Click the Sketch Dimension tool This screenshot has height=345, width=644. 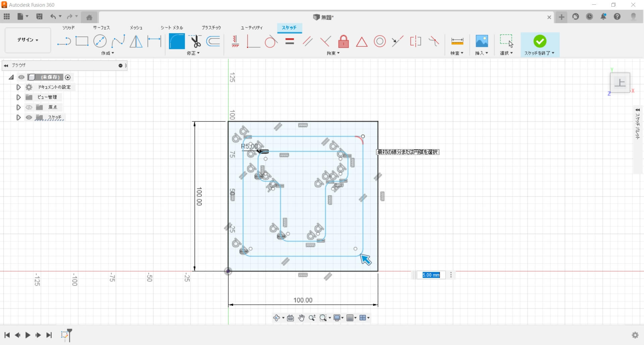point(154,41)
